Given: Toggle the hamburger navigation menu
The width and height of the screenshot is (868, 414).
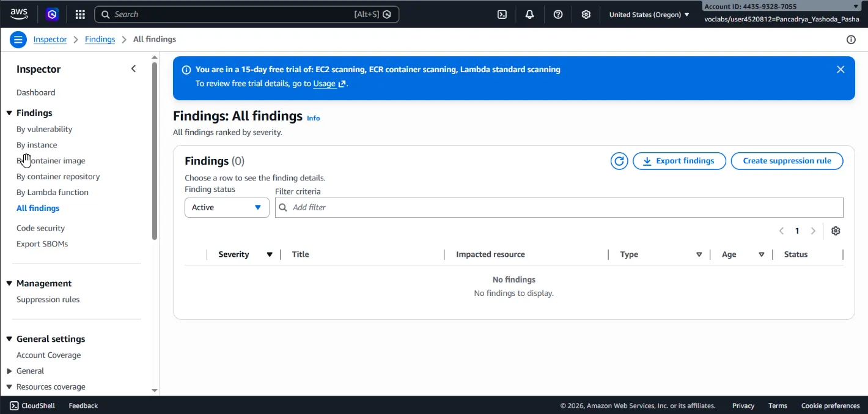Looking at the screenshot, I should tap(18, 40).
